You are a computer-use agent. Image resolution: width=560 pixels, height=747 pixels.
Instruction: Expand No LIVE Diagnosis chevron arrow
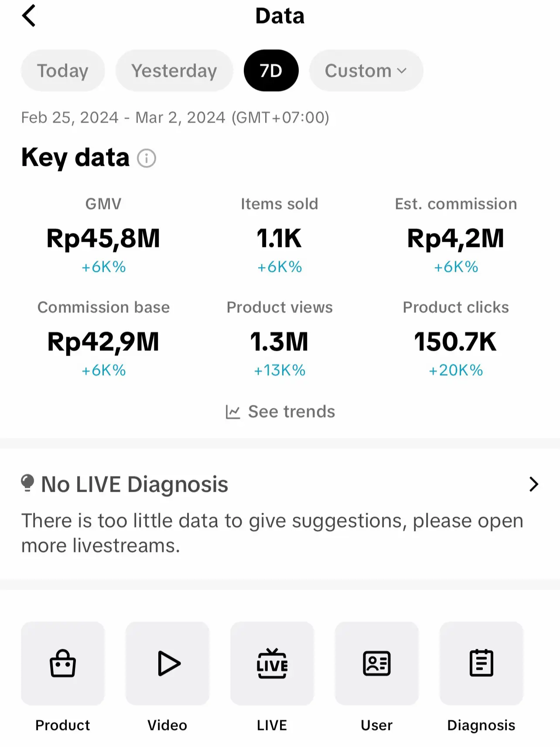[x=533, y=484]
